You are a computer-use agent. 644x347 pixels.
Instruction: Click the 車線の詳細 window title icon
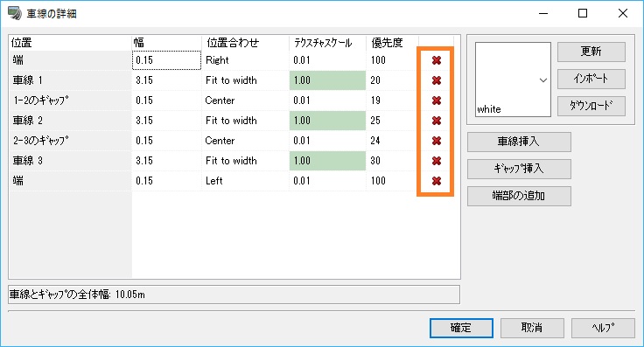pyautogui.click(x=15, y=13)
